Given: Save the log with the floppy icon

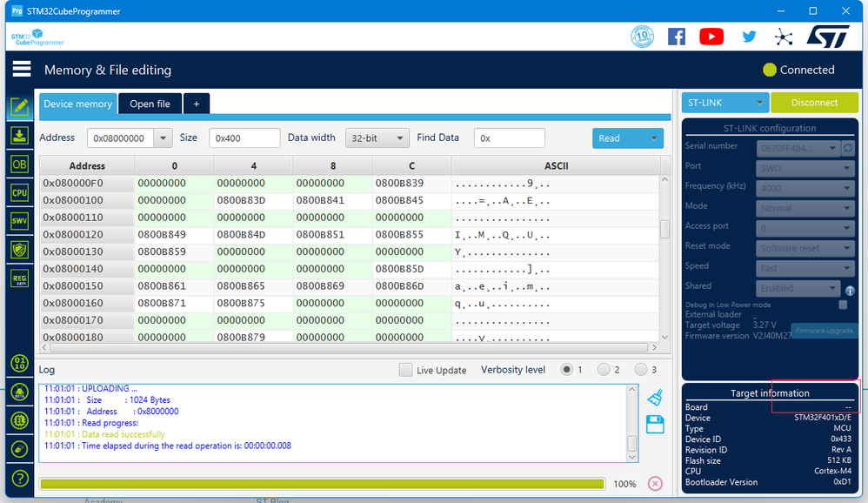Looking at the screenshot, I should (655, 425).
